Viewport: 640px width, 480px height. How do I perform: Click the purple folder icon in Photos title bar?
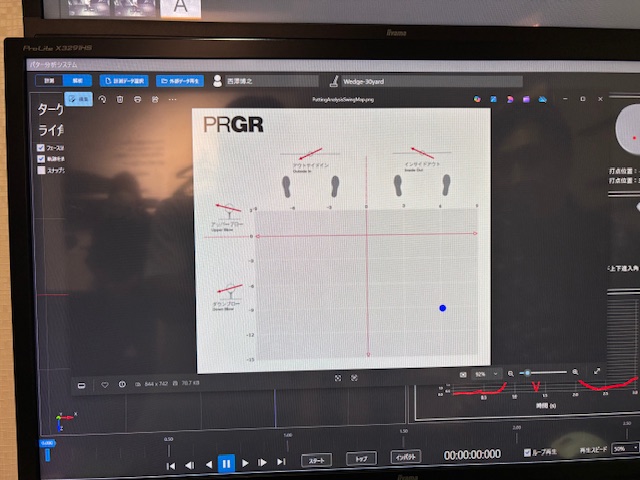coord(526,99)
